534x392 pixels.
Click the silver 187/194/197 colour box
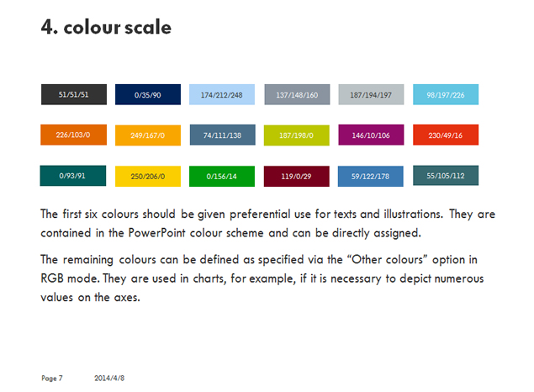click(x=371, y=94)
